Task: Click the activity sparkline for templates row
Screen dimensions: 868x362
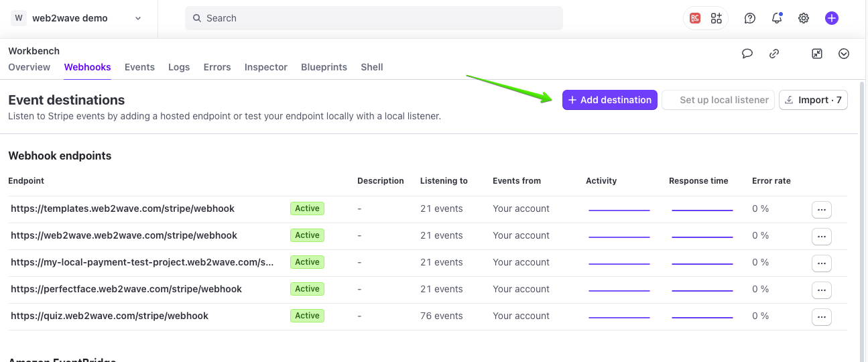Action: [619, 210]
